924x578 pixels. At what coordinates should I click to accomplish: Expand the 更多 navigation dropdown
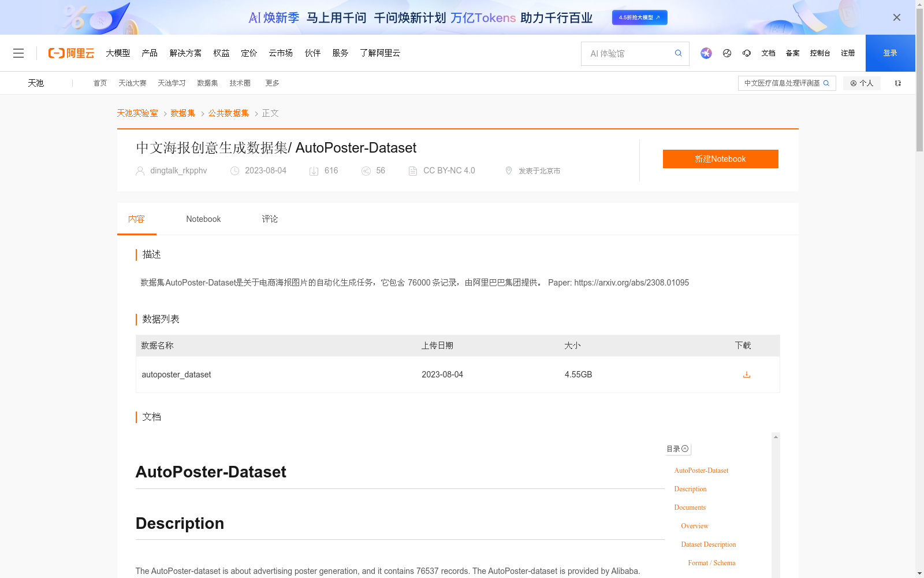pyautogui.click(x=272, y=83)
